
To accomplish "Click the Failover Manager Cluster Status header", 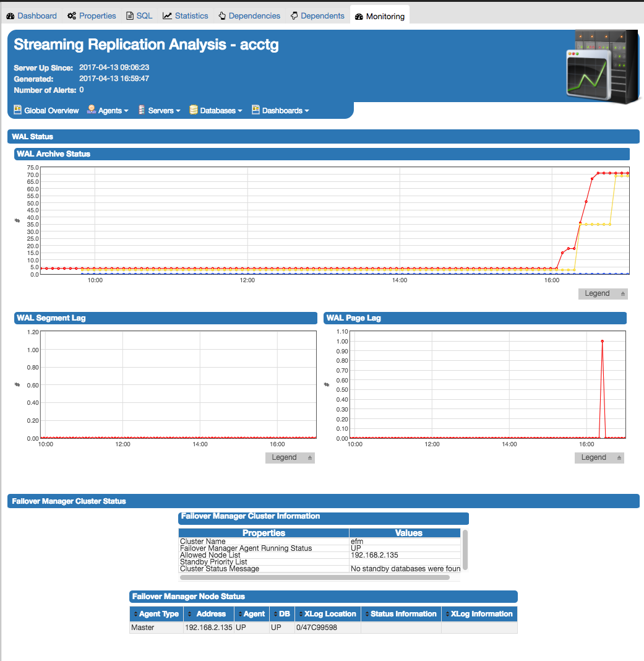I will 324,501.
